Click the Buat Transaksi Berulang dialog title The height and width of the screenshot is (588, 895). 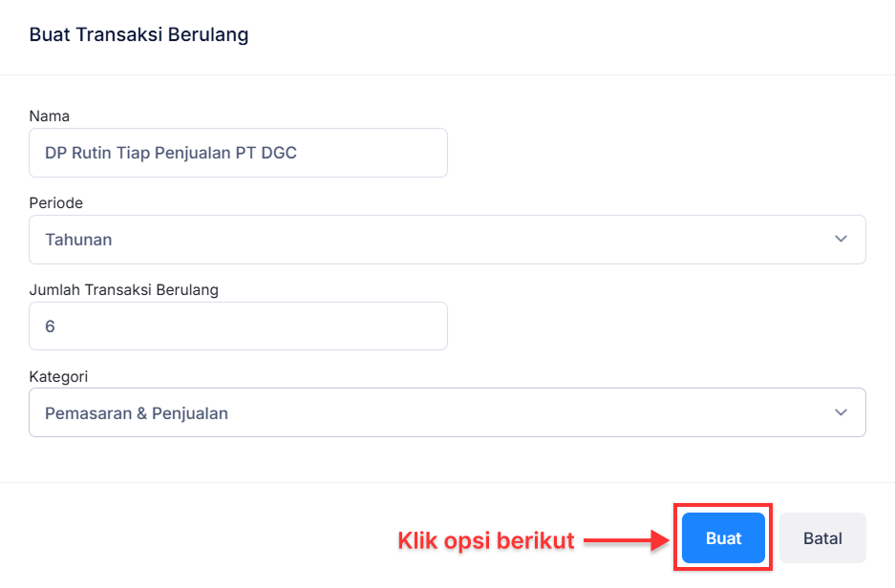[x=139, y=34]
